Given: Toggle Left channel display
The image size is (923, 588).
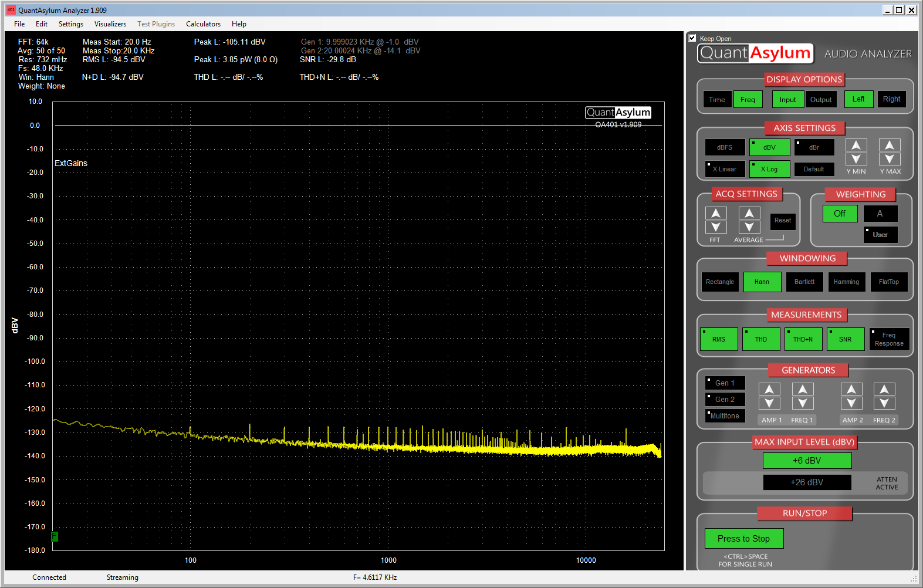Looking at the screenshot, I should tap(859, 99).
